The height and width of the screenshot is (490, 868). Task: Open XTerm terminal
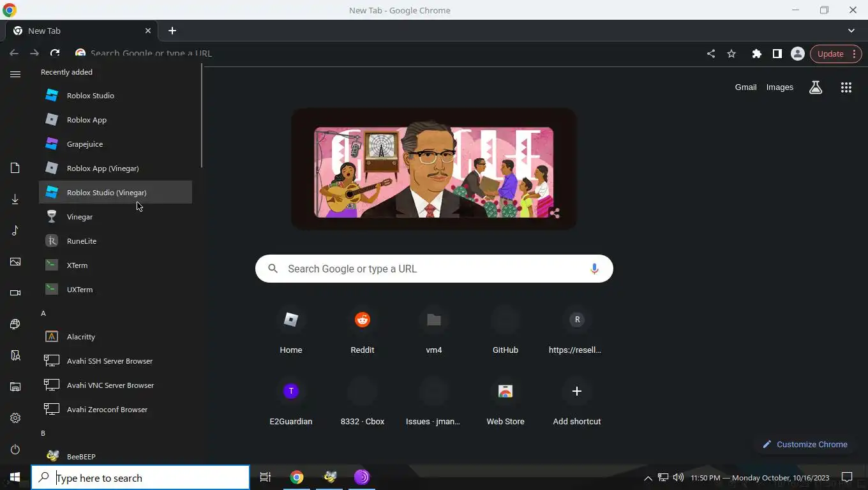click(x=115, y=265)
